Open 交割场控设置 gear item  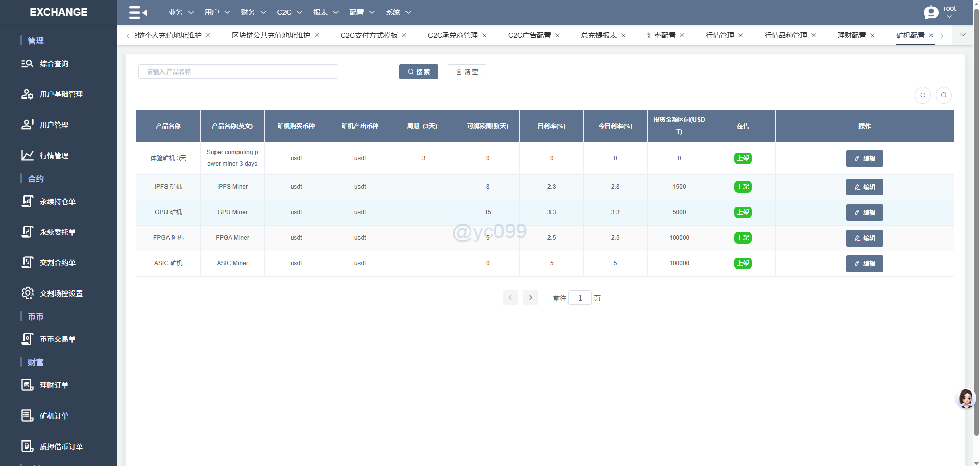[x=61, y=293]
